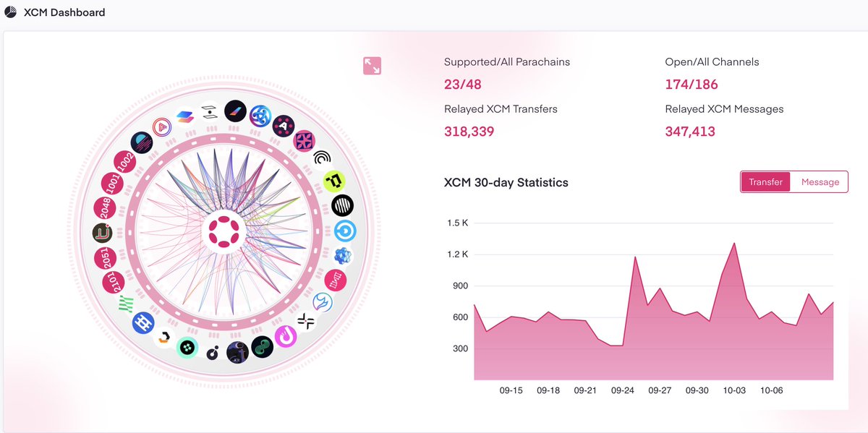Click the XCM 30-day Statistics heading
868x433 pixels.
pyautogui.click(x=506, y=182)
